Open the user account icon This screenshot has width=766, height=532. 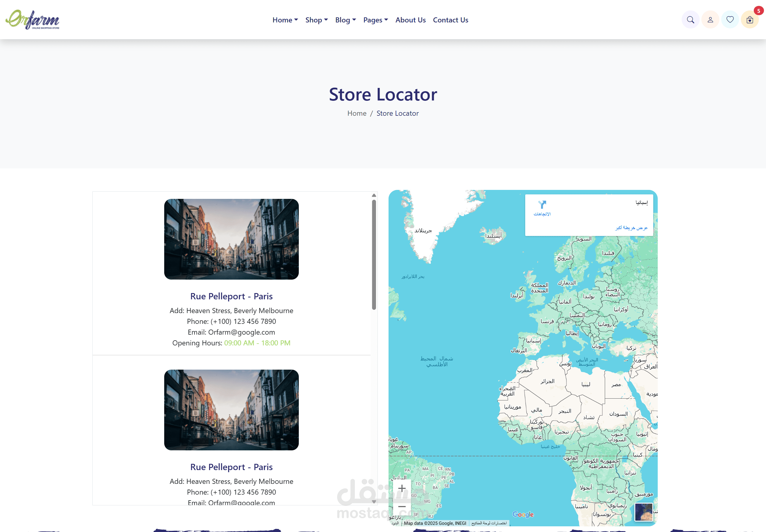tap(710, 20)
